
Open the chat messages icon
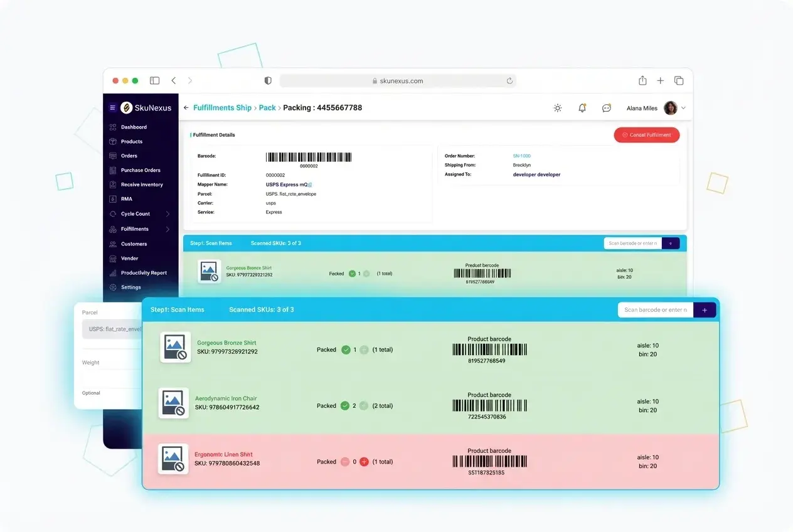(x=606, y=108)
